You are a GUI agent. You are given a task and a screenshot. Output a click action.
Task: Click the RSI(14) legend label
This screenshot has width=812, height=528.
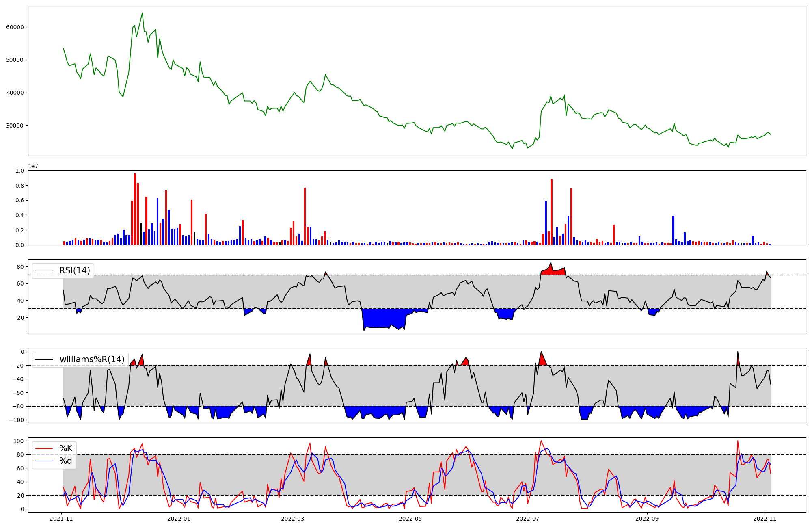click(75, 270)
